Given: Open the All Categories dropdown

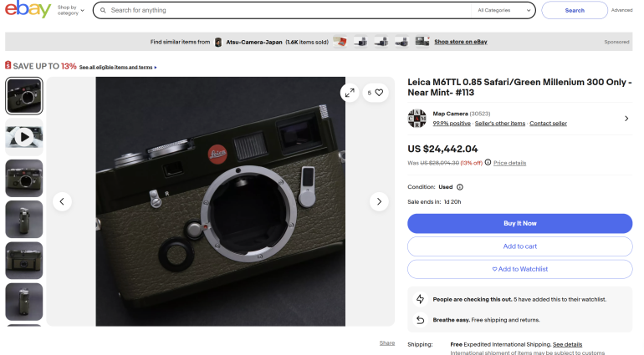Looking at the screenshot, I should (x=504, y=10).
